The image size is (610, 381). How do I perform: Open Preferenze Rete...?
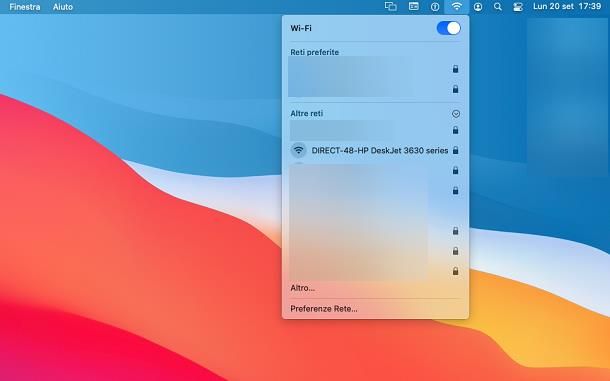click(x=324, y=309)
